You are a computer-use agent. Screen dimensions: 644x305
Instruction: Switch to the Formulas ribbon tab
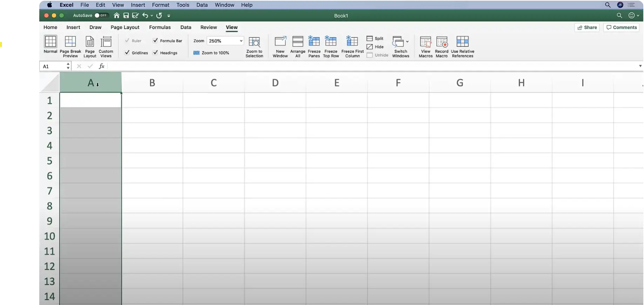coord(160,27)
